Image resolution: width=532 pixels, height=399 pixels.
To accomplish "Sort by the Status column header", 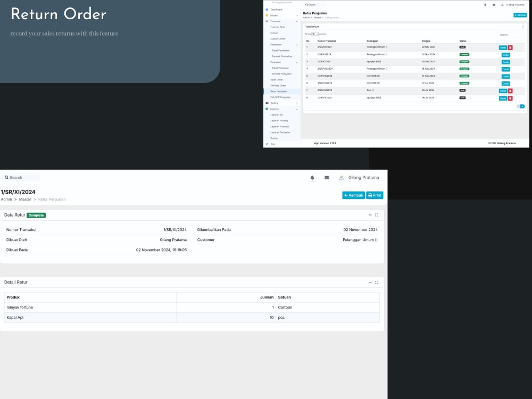I will 463,41.
